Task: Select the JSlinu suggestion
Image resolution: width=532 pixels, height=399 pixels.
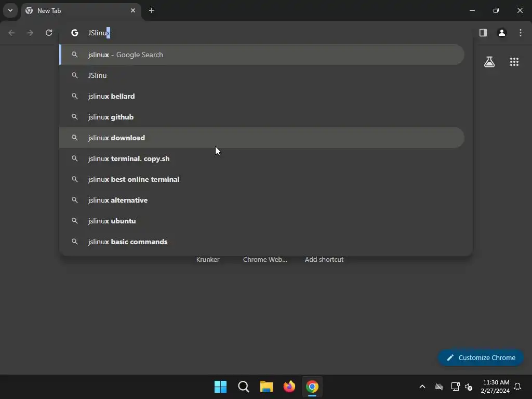Action: 262,75
